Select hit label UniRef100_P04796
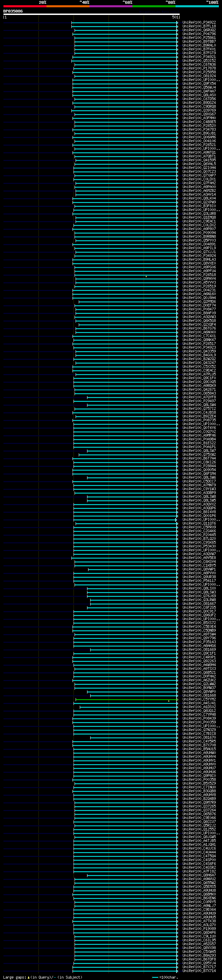Screen dimensions: 222x980 pos(199,34)
